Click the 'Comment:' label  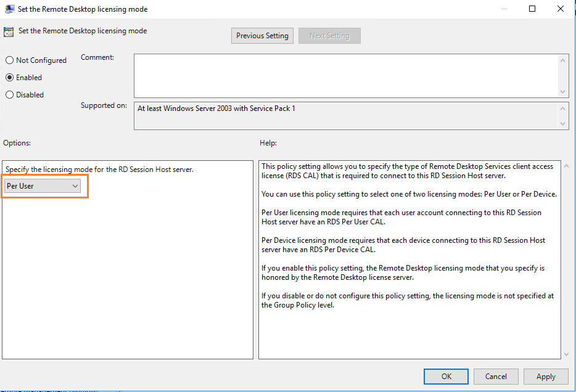(97, 57)
